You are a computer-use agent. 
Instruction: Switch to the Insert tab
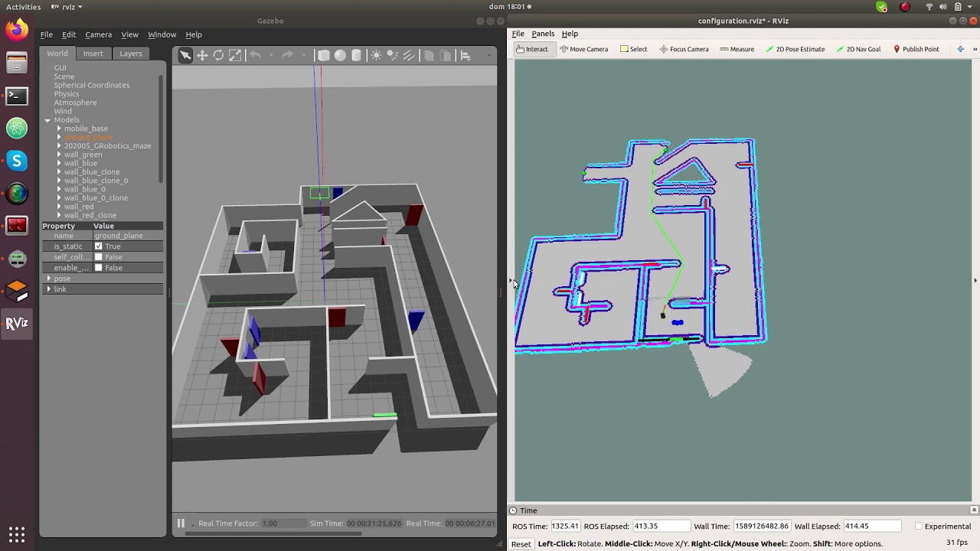pos(93,54)
